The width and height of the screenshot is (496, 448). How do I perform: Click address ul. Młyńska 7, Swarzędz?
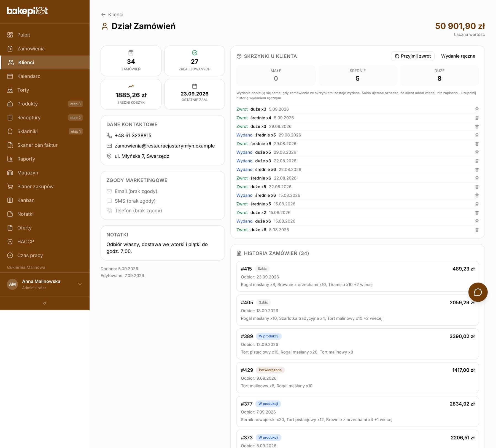(142, 156)
